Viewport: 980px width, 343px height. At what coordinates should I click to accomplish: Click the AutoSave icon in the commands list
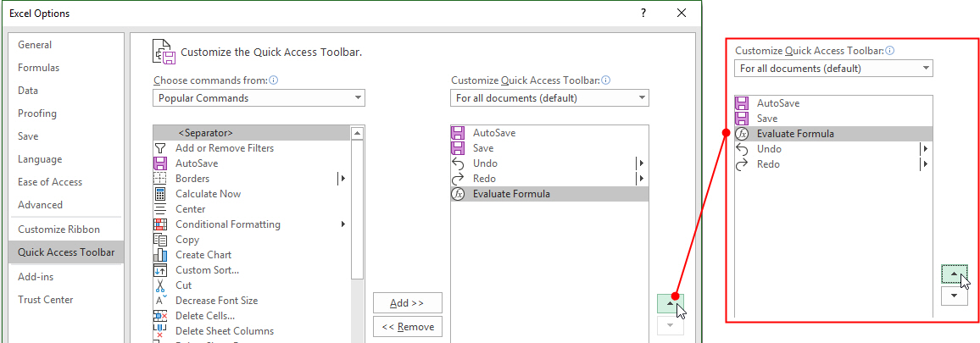pyautogui.click(x=160, y=163)
